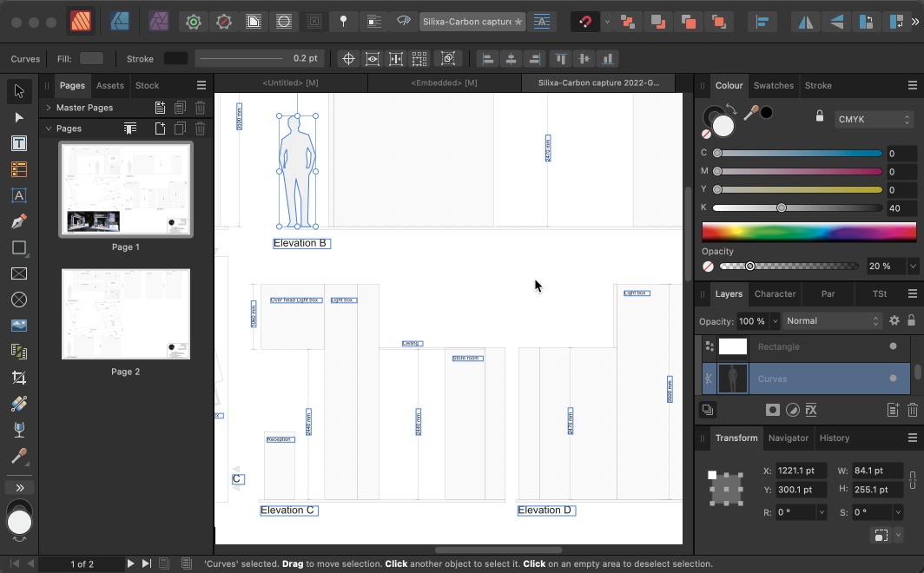924x573 pixels.
Task: Expand the Master Pages section
Action: [x=49, y=108]
